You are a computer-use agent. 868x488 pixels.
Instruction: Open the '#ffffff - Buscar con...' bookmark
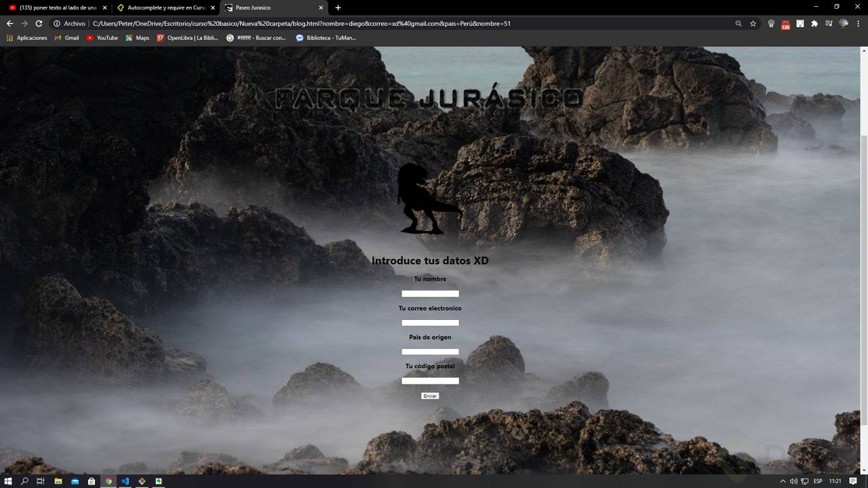(x=256, y=38)
